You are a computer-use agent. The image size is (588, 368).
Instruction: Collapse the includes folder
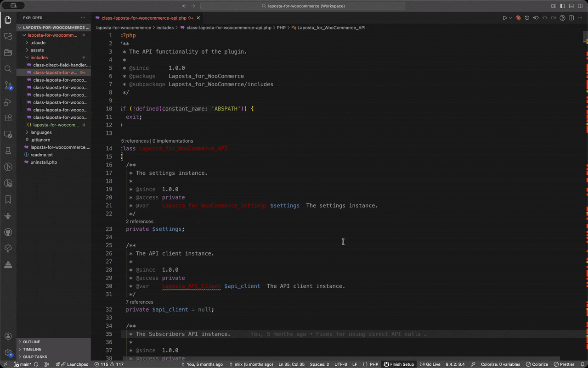[x=39, y=58]
